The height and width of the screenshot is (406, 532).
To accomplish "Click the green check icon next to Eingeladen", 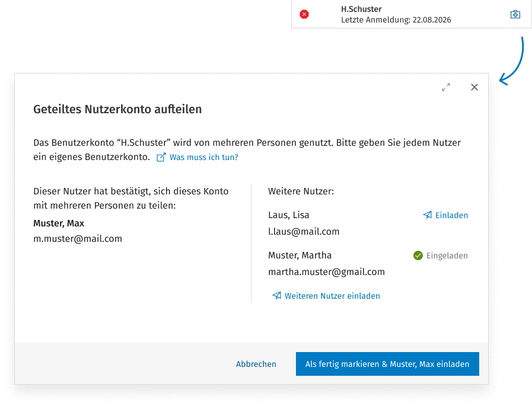I will point(418,255).
